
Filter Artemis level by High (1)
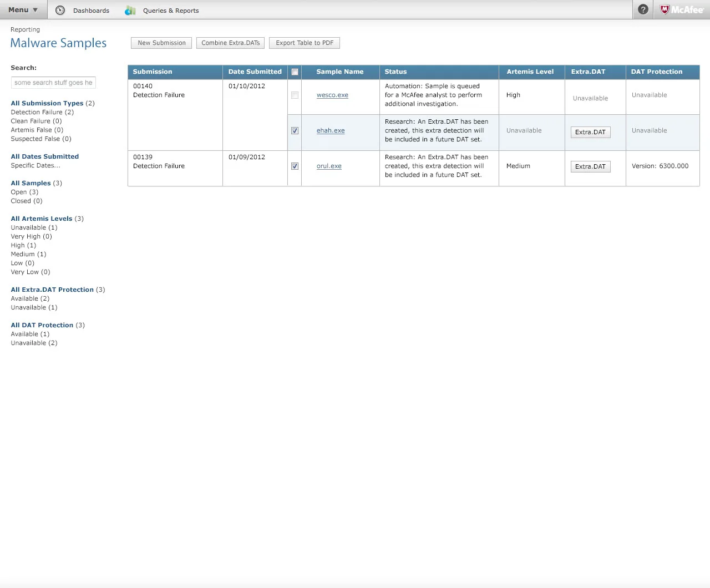pos(23,245)
